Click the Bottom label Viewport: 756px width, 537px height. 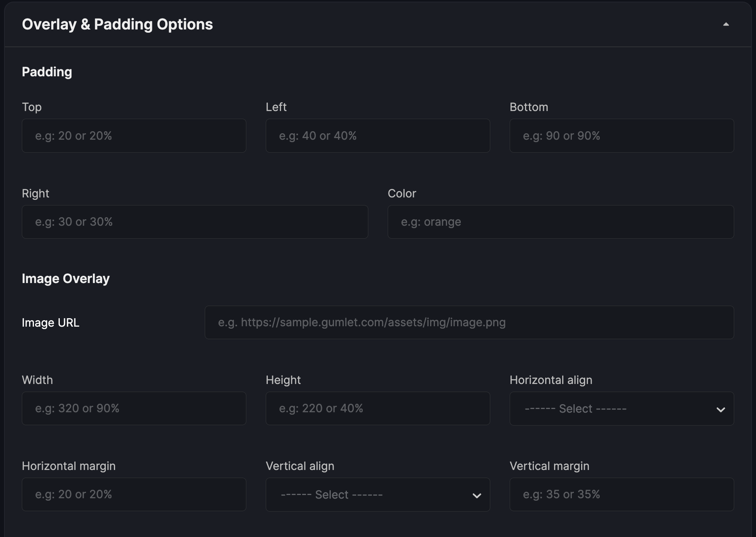pyautogui.click(x=529, y=107)
